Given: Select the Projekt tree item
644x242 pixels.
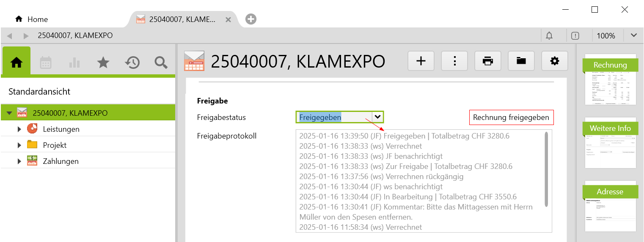Looking at the screenshot, I should (55, 145).
